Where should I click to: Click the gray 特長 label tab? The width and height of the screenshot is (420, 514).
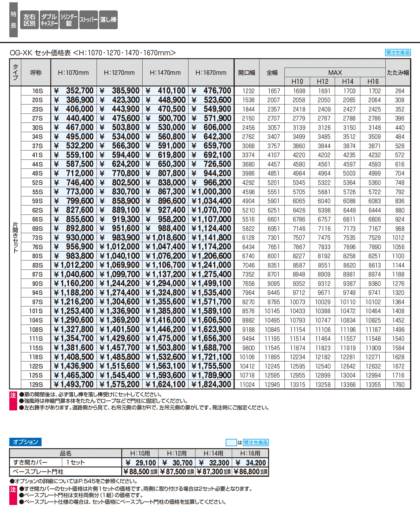[x=13, y=20]
